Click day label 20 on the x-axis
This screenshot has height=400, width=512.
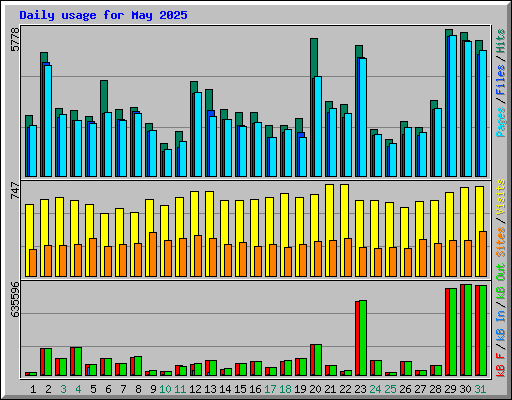[315, 389]
